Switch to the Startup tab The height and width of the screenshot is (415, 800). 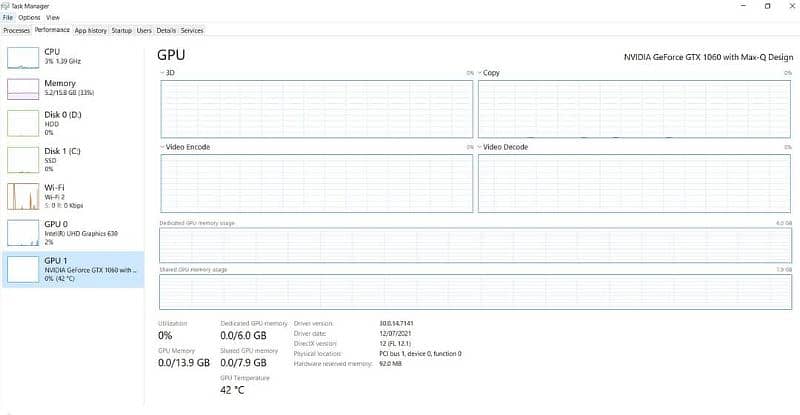pos(122,30)
